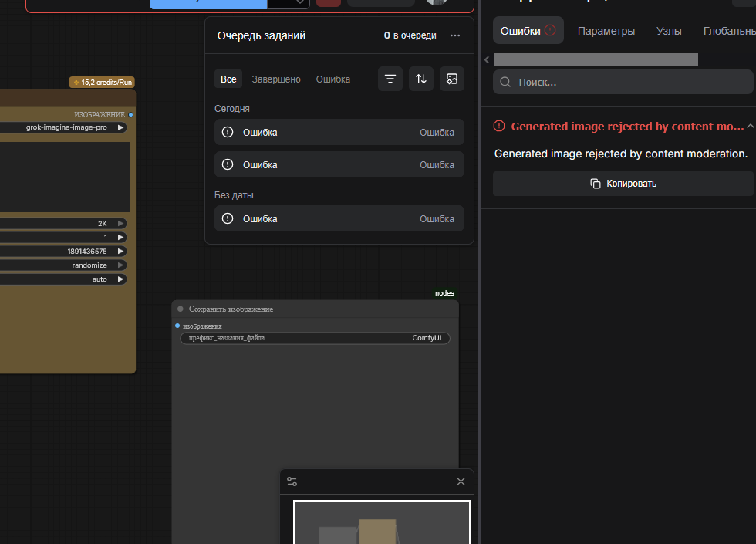This screenshot has width=756, height=544.
Task: Open the queue filter options icon
Action: (x=390, y=79)
